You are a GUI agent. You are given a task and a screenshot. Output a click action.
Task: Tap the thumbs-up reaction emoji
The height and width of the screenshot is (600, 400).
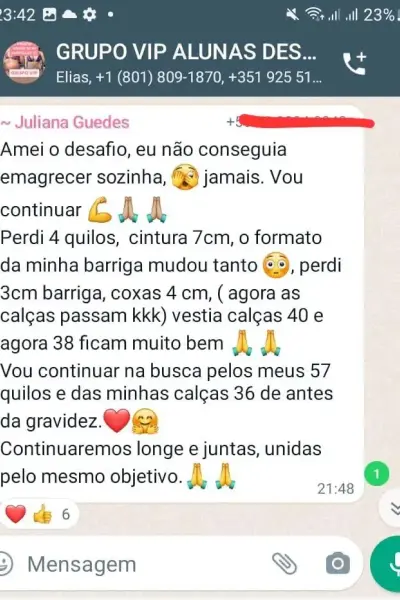[42, 514]
